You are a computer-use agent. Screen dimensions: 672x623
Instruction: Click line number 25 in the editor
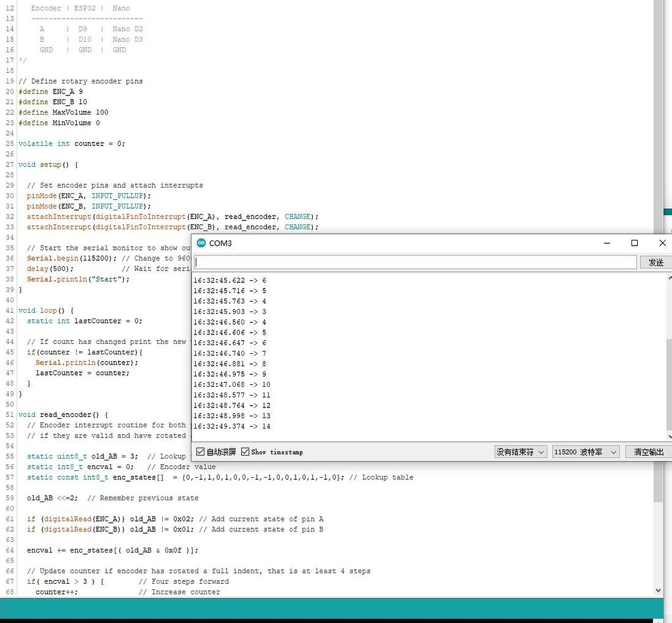click(9, 143)
